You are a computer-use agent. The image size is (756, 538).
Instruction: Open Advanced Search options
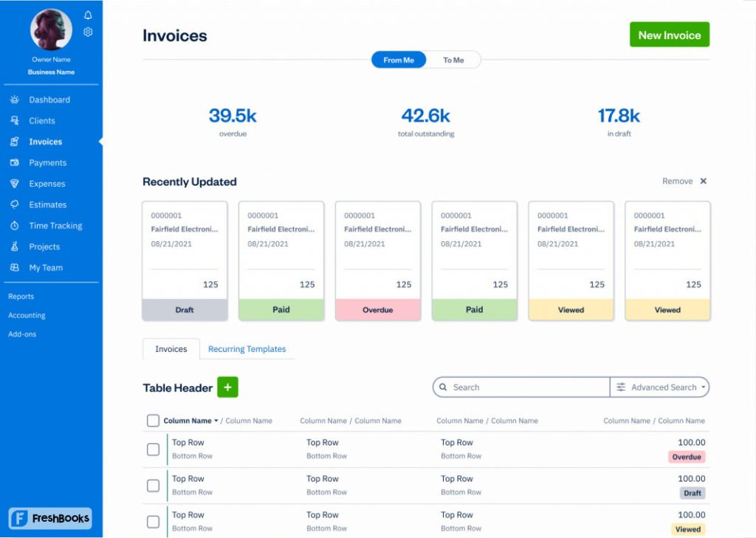(664, 387)
